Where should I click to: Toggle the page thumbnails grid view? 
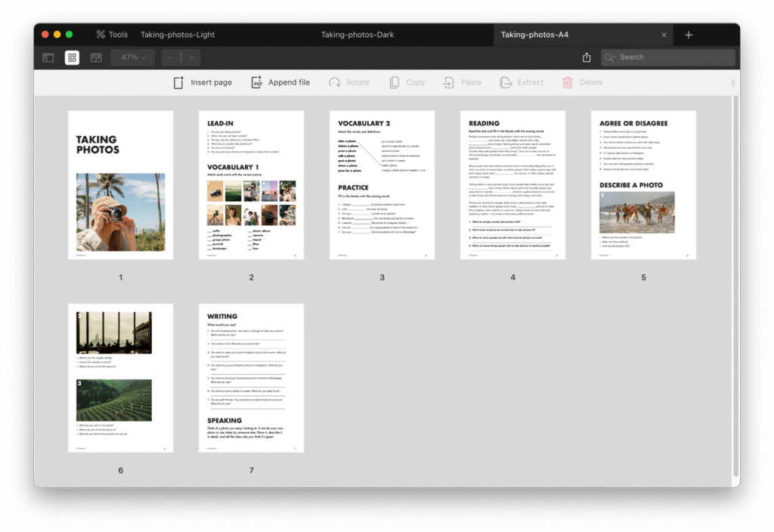(72, 57)
